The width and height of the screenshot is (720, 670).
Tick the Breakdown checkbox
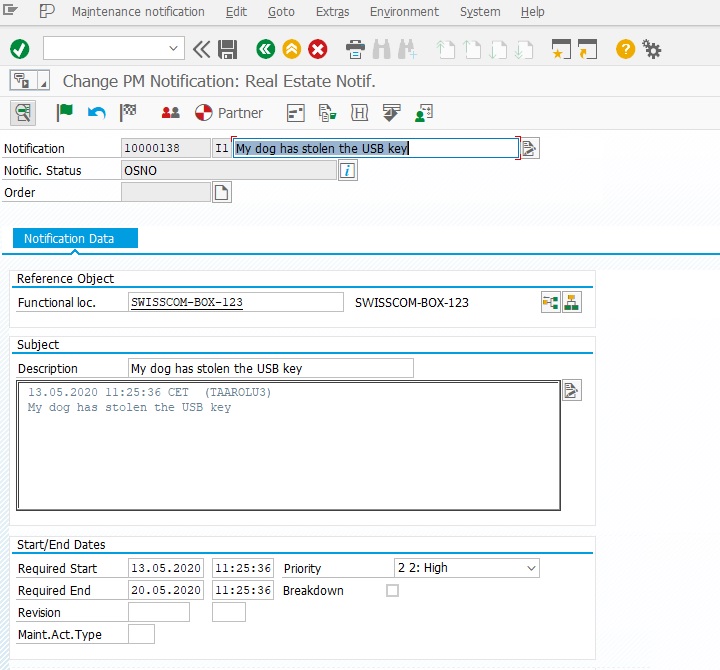click(x=392, y=590)
